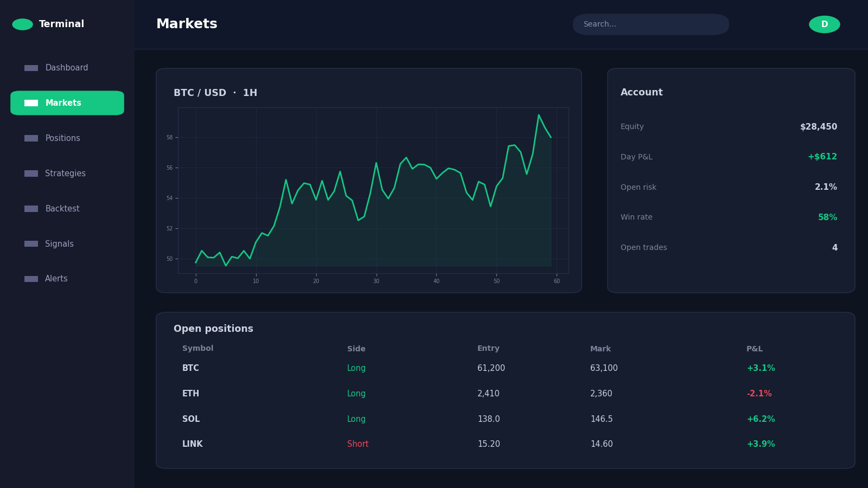Click LINK mark price 14.60
Image resolution: width=868 pixels, height=488 pixels.
click(x=602, y=445)
